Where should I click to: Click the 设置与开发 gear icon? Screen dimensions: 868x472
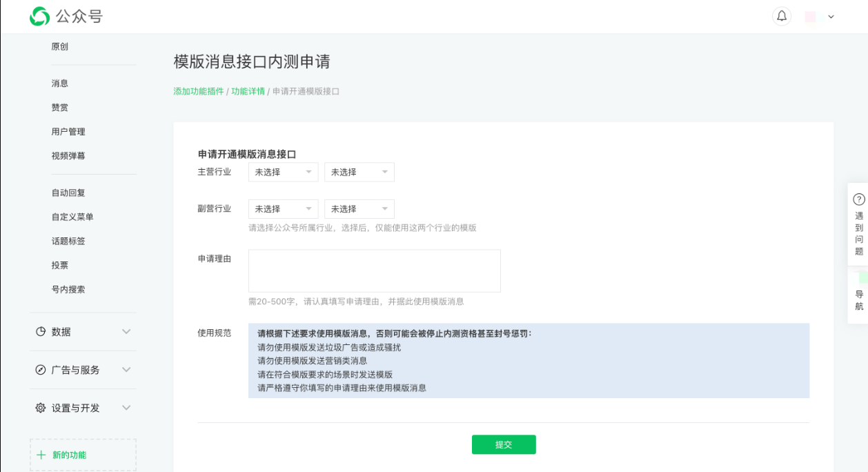point(41,408)
